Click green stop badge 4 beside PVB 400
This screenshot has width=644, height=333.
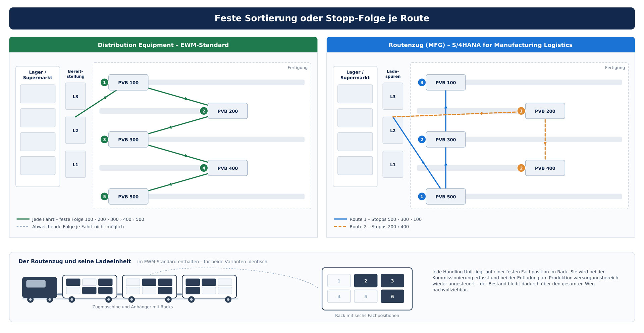point(204,168)
